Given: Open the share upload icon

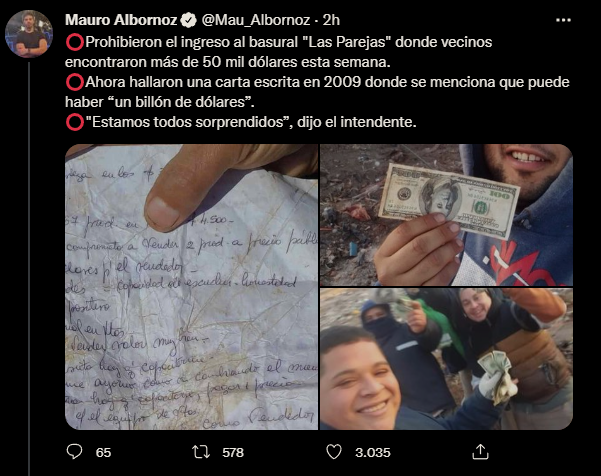Looking at the screenshot, I should pyautogui.click(x=480, y=451).
